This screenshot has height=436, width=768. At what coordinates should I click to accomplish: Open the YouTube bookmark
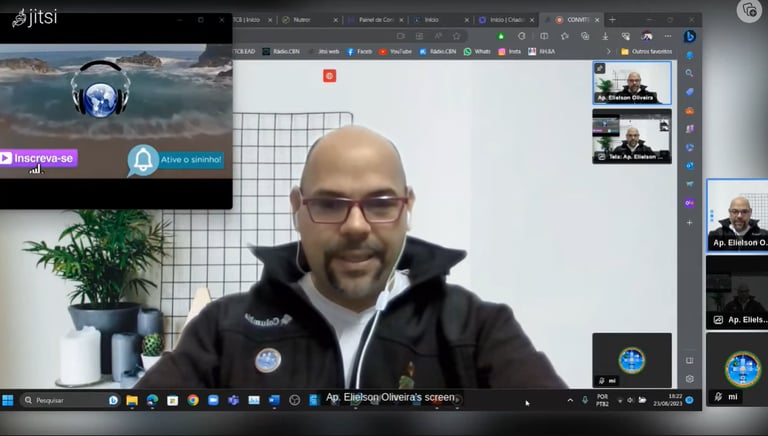[395, 51]
